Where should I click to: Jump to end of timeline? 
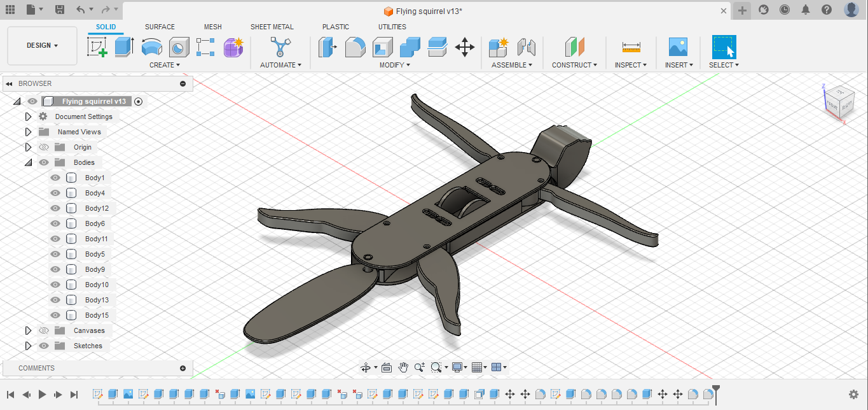click(74, 395)
